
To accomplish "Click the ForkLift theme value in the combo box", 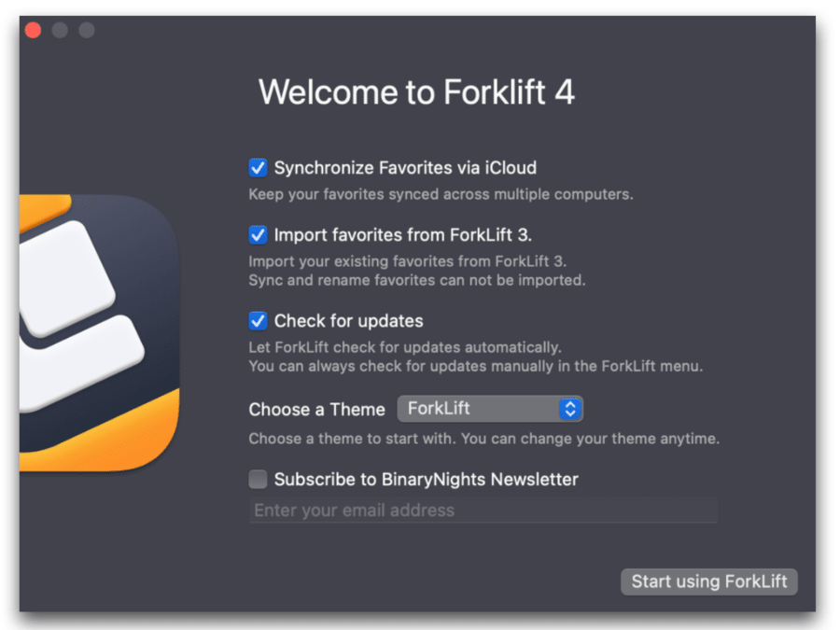I will click(x=439, y=409).
